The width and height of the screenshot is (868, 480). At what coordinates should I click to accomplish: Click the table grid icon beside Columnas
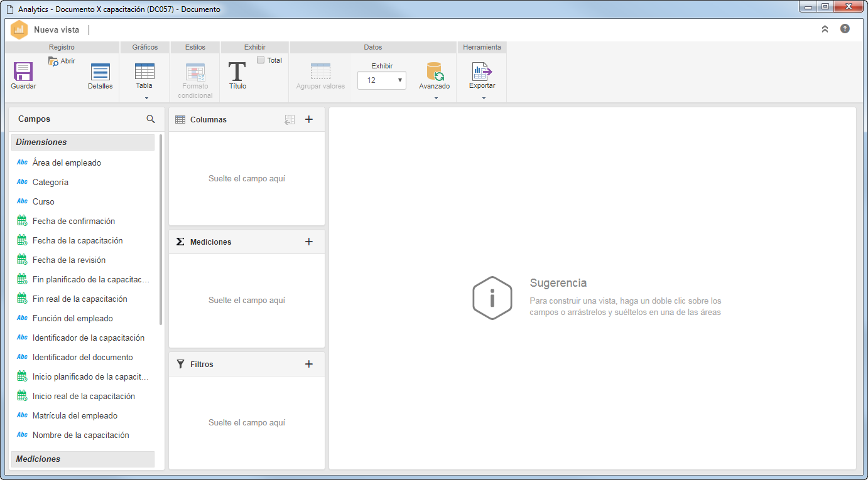pos(180,119)
